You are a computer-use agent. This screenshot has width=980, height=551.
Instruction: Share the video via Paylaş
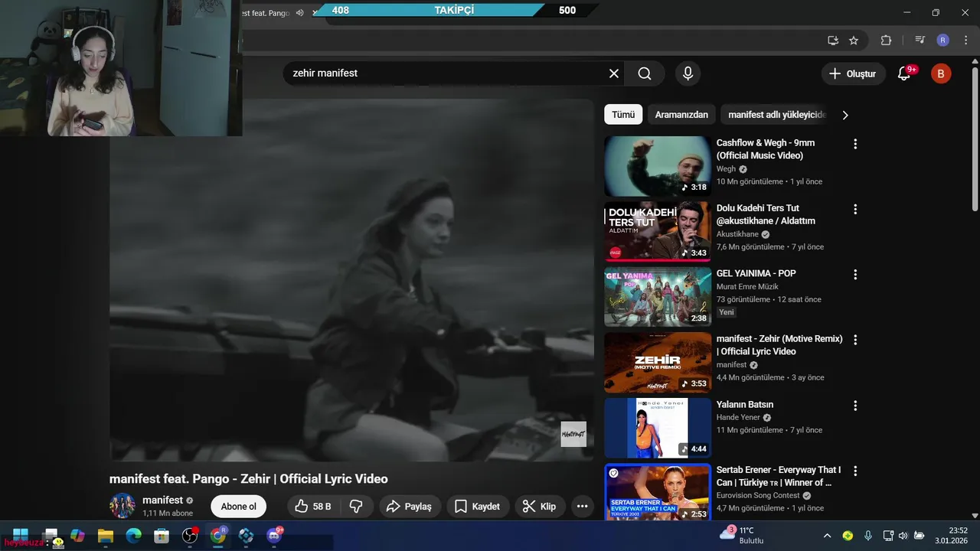409,507
